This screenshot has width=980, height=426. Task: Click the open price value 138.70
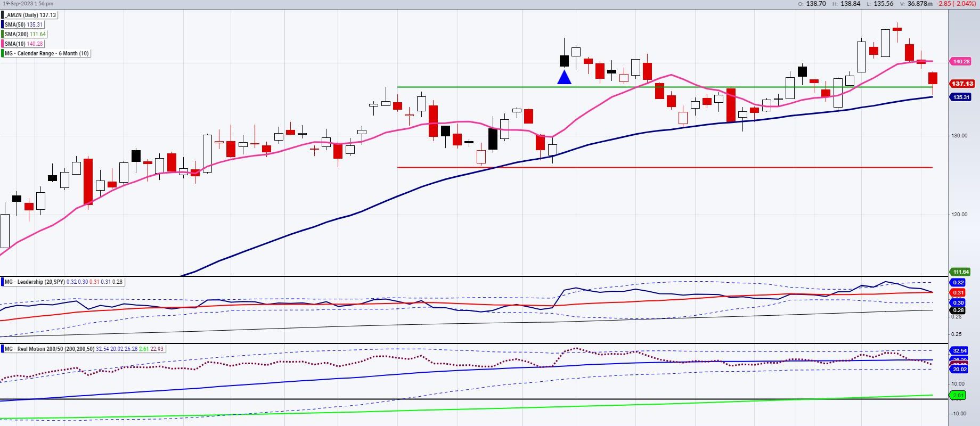click(816, 4)
